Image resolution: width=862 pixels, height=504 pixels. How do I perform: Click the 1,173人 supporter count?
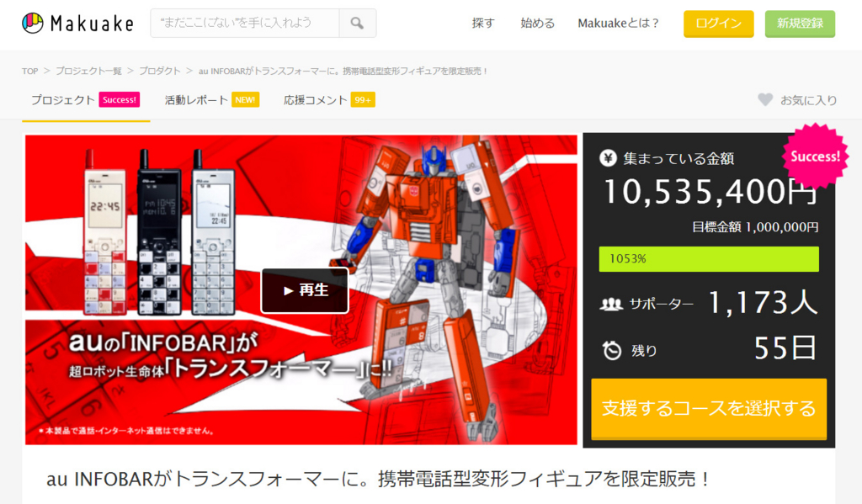(x=763, y=302)
